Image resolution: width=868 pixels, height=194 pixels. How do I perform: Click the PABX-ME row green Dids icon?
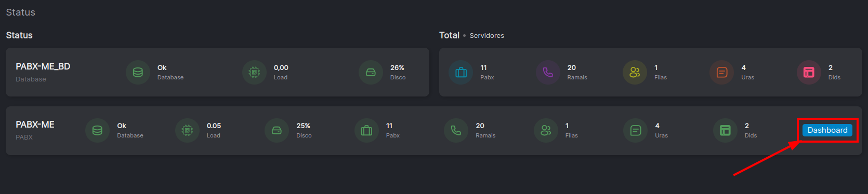pos(725,130)
